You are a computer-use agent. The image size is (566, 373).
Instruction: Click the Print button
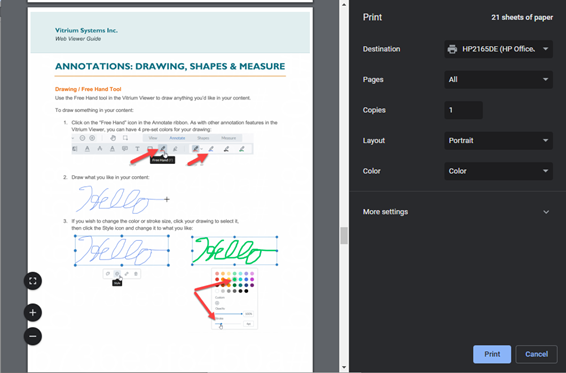click(x=492, y=354)
